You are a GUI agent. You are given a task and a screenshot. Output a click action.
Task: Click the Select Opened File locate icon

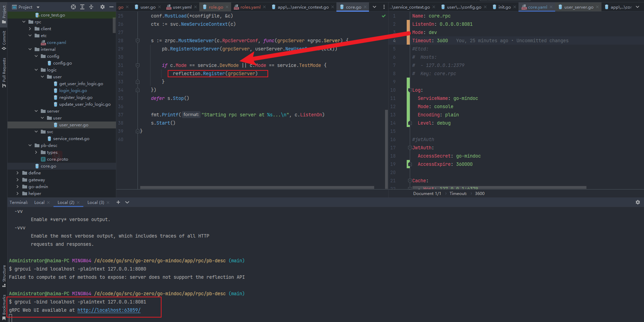[x=73, y=7]
